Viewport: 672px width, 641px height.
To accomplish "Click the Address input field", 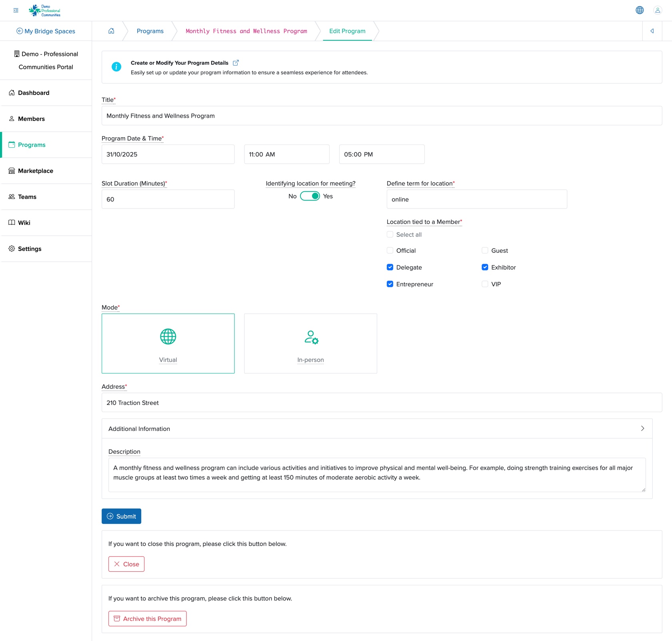I will 382,403.
